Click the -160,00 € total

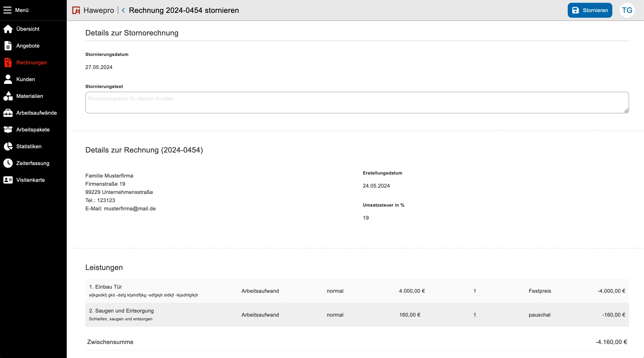pyautogui.click(x=613, y=315)
